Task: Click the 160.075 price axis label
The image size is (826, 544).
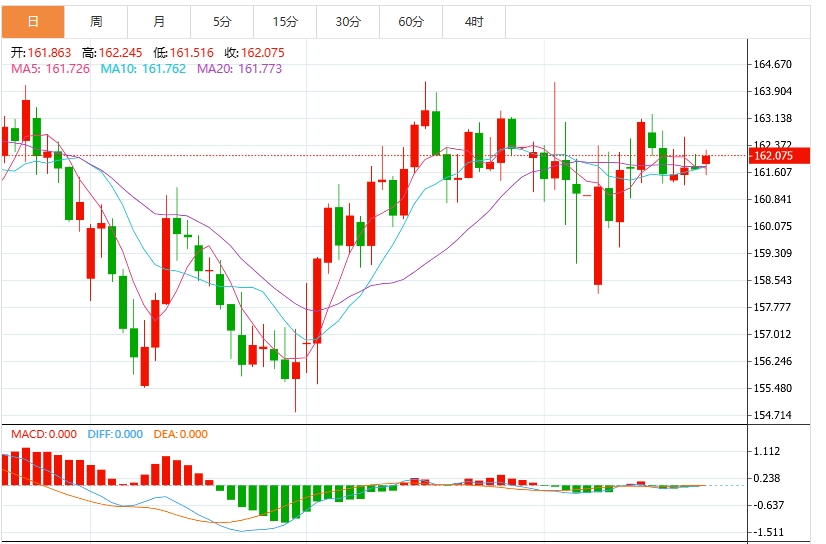Action: 772,226
